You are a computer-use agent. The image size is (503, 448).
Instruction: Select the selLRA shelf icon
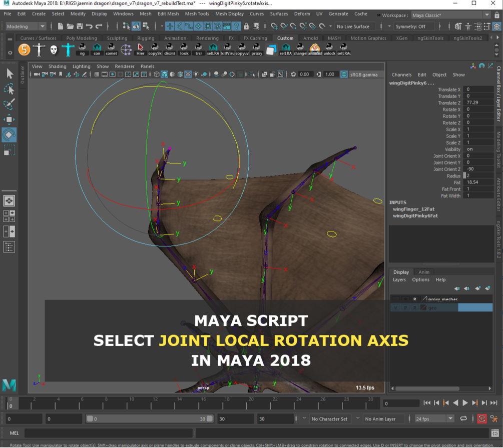click(214, 49)
